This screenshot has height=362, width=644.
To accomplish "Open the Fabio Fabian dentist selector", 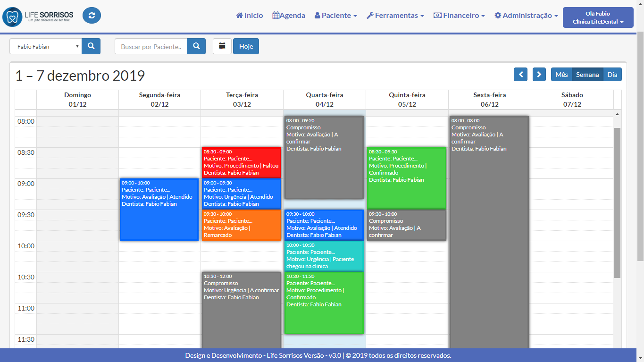I will click(45, 46).
